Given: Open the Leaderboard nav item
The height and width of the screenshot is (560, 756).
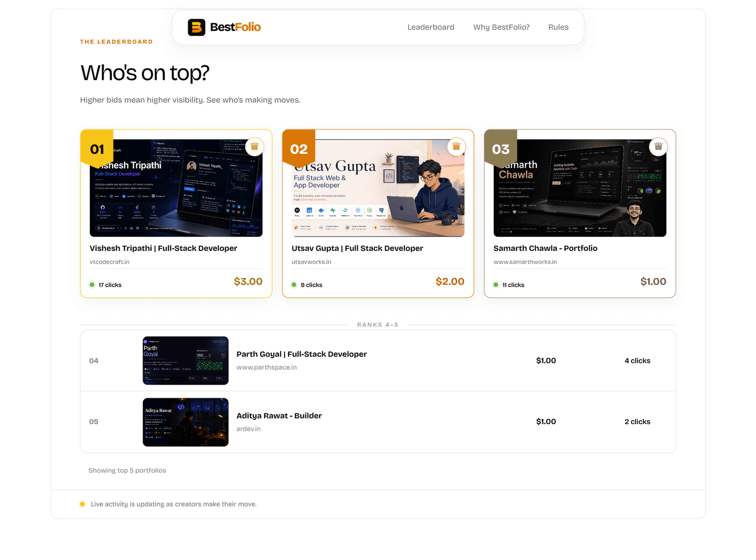Looking at the screenshot, I should tap(431, 27).
